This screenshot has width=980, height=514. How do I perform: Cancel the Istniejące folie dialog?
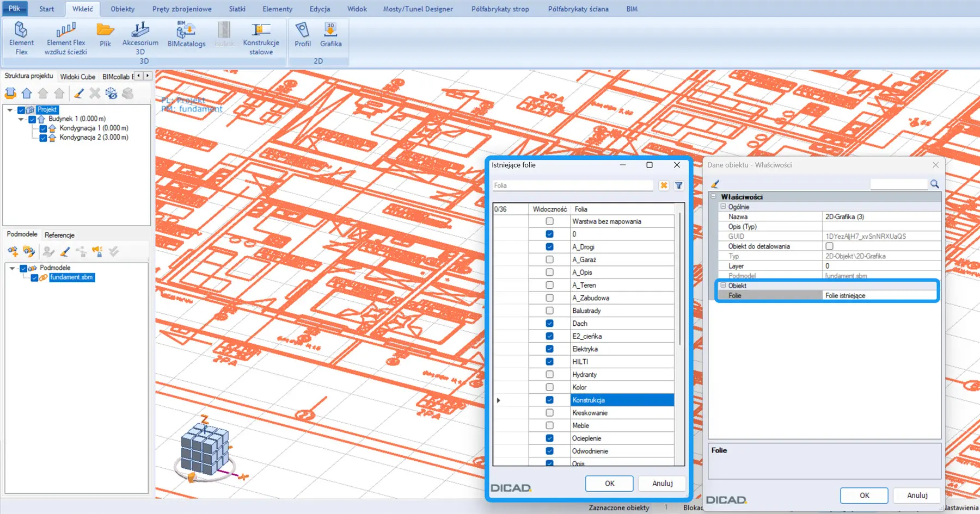[662, 483]
